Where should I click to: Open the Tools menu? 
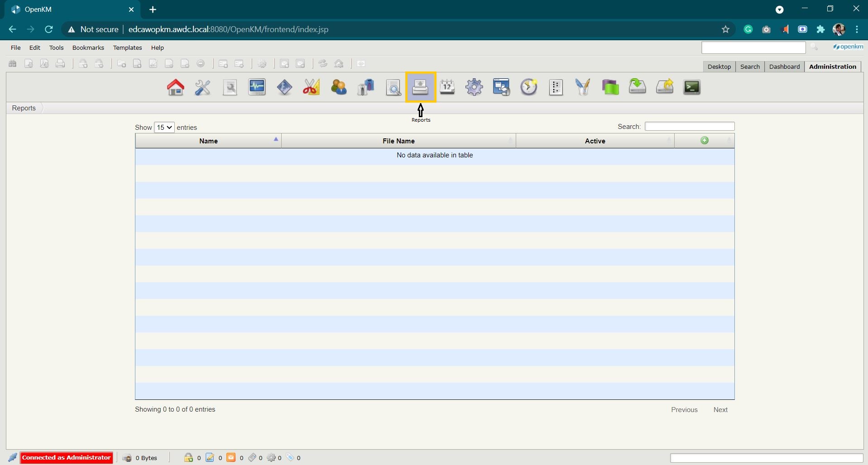56,47
